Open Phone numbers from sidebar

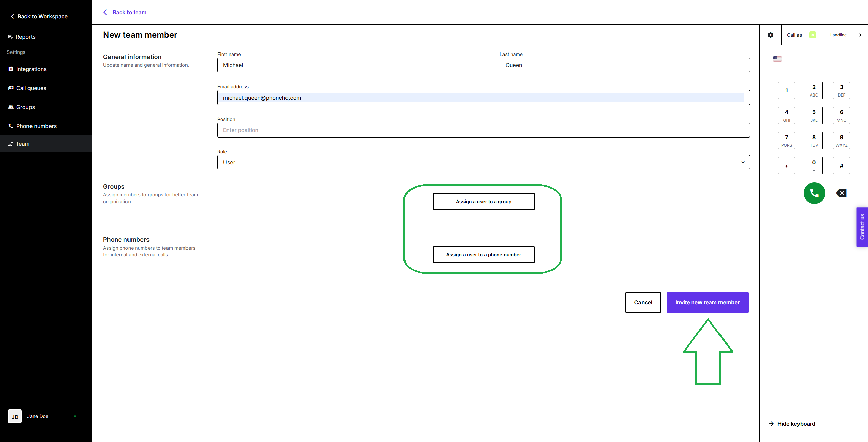point(36,126)
